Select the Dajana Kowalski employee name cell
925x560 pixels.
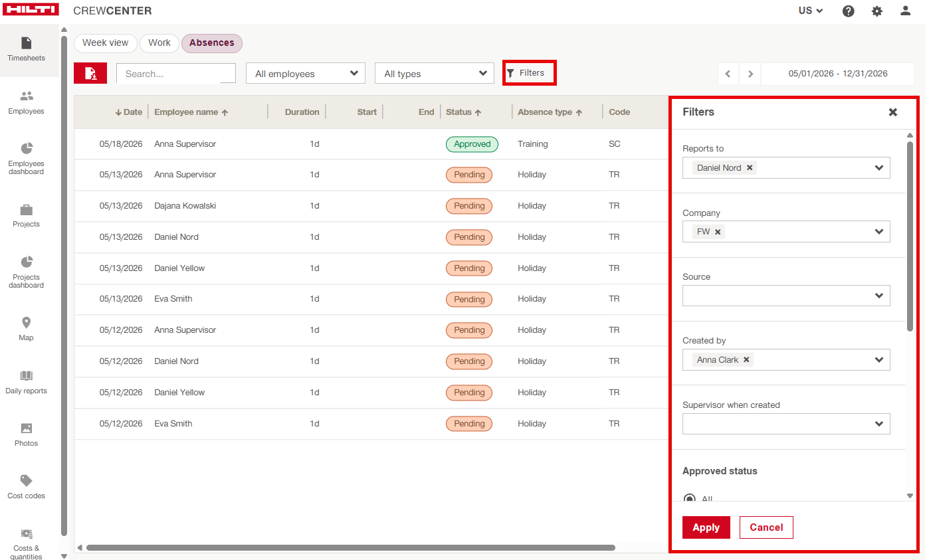click(x=185, y=206)
